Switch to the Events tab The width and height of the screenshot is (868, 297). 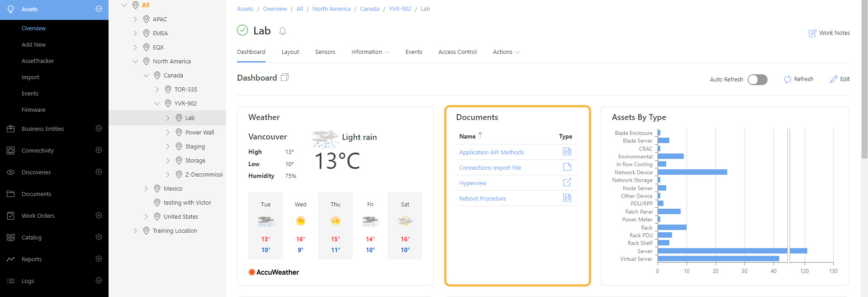(x=414, y=52)
